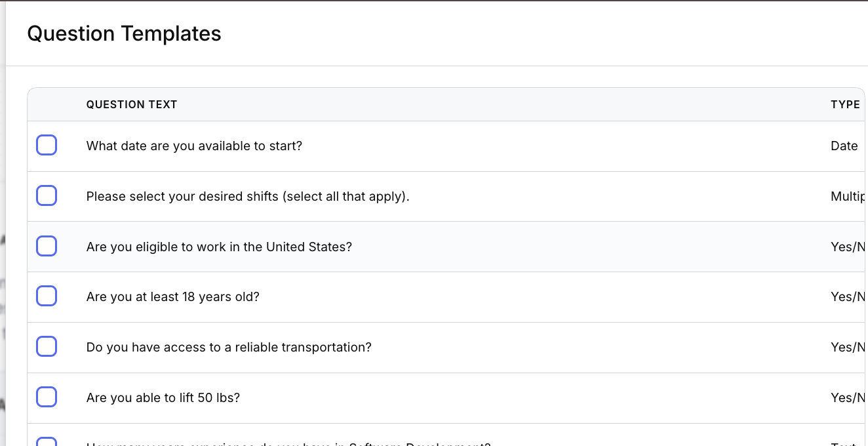Open the reliable transportation question row text
Viewport: 868px width, 446px height.
point(229,347)
